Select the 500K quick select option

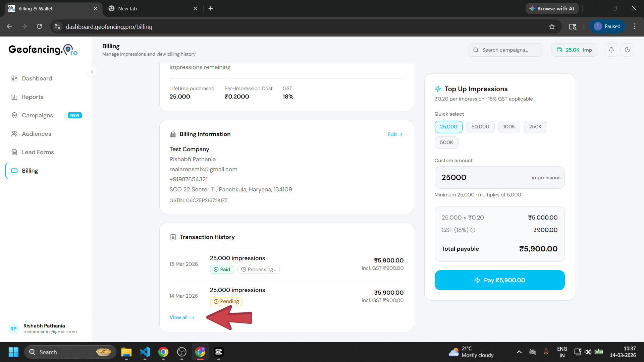pyautogui.click(x=446, y=142)
